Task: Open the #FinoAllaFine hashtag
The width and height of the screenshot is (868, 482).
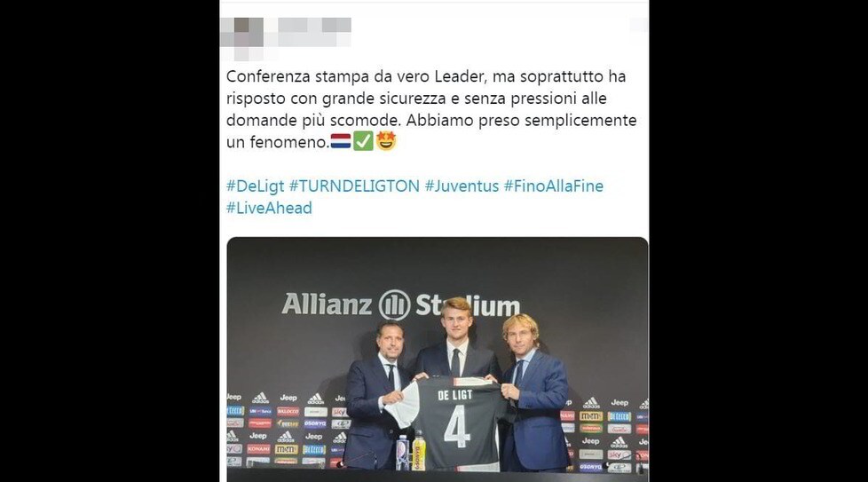Action: click(x=554, y=186)
